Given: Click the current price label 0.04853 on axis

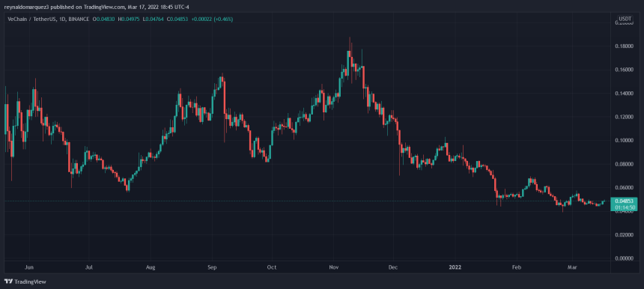Looking at the screenshot, I should click(624, 201).
